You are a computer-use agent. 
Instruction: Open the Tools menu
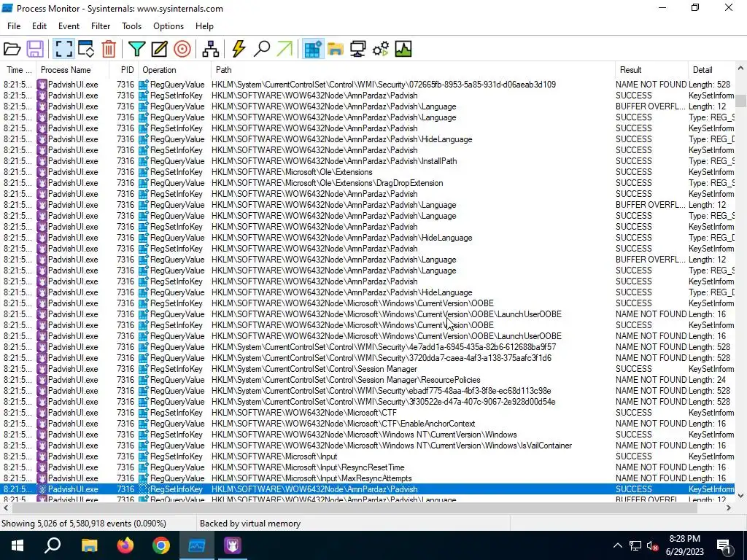[131, 26]
